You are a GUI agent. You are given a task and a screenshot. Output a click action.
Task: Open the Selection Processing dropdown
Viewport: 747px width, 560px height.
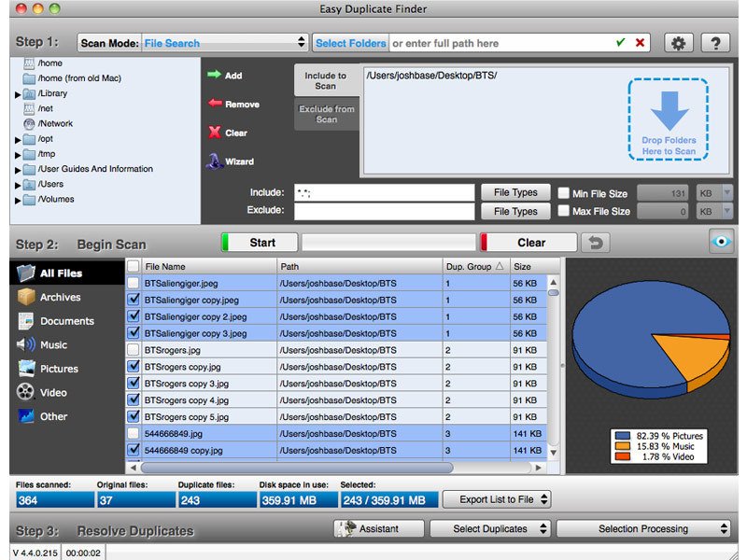[x=643, y=528]
